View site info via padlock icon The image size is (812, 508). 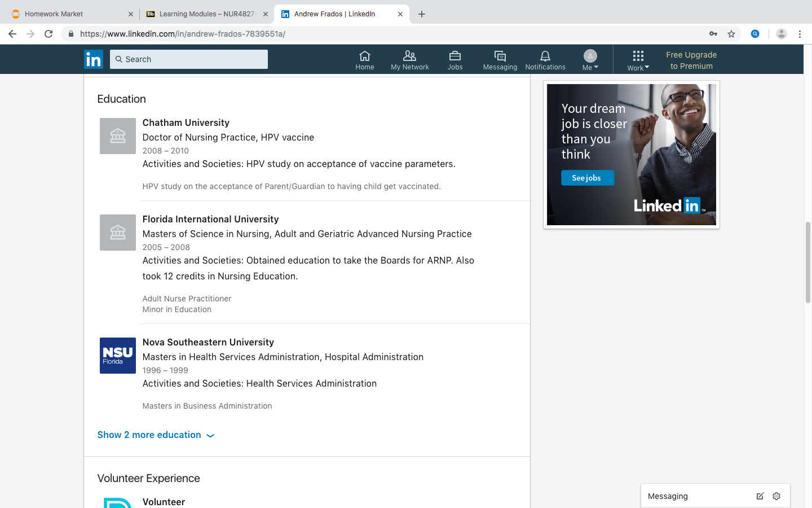pyautogui.click(x=70, y=34)
